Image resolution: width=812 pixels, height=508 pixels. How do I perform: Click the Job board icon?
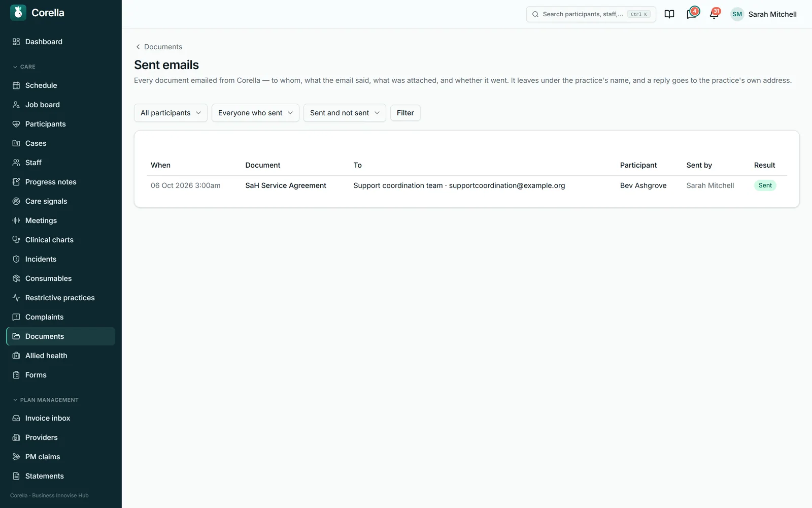[16, 105]
